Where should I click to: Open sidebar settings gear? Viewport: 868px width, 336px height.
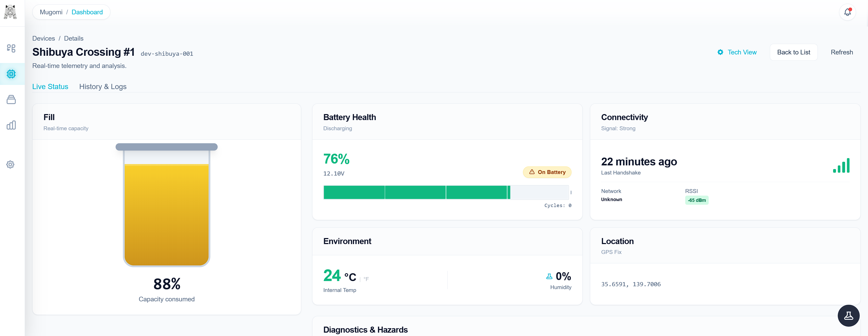[x=10, y=164]
